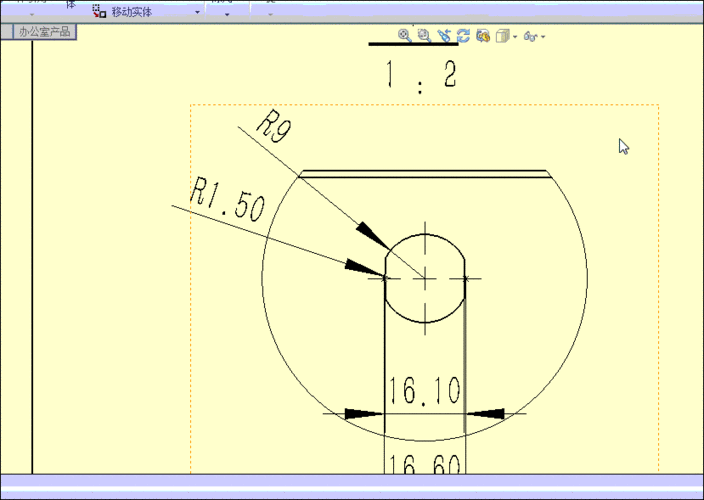Click the 移动实体 button label
Image resolution: width=704 pixels, height=500 pixels.
tap(131, 12)
